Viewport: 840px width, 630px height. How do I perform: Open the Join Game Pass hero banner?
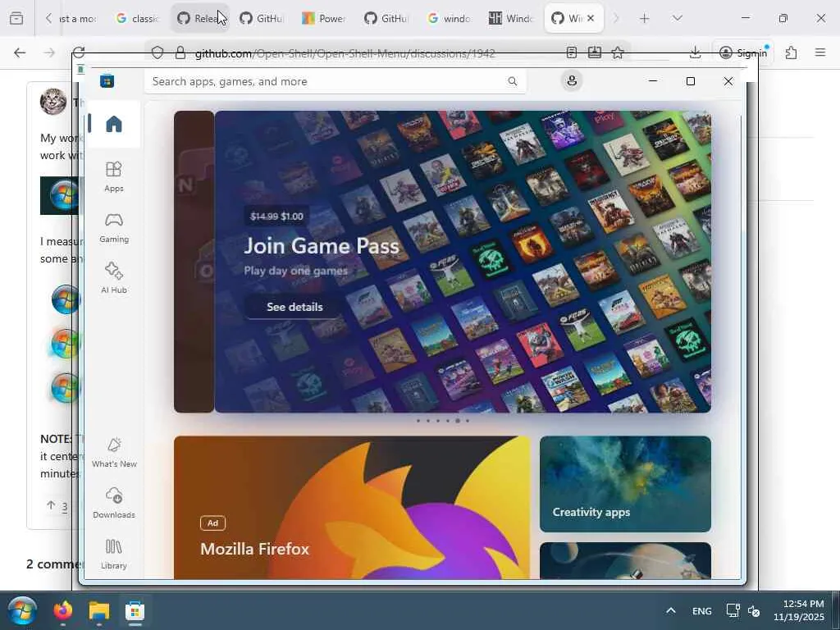(463, 262)
